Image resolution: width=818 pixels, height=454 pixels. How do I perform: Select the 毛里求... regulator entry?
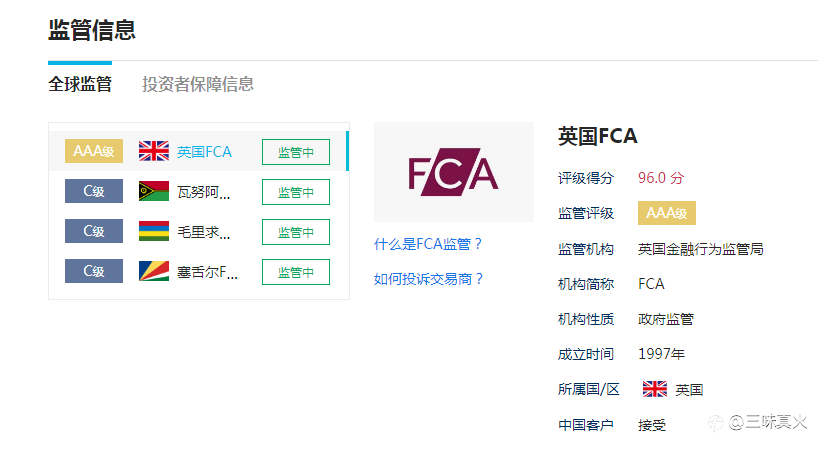pyautogui.click(x=203, y=232)
